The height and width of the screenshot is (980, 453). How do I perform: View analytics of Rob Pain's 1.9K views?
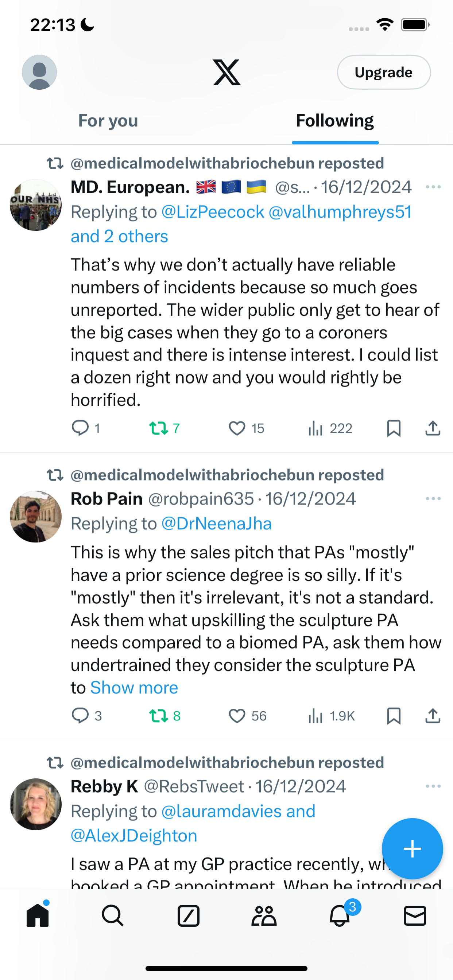coord(331,716)
